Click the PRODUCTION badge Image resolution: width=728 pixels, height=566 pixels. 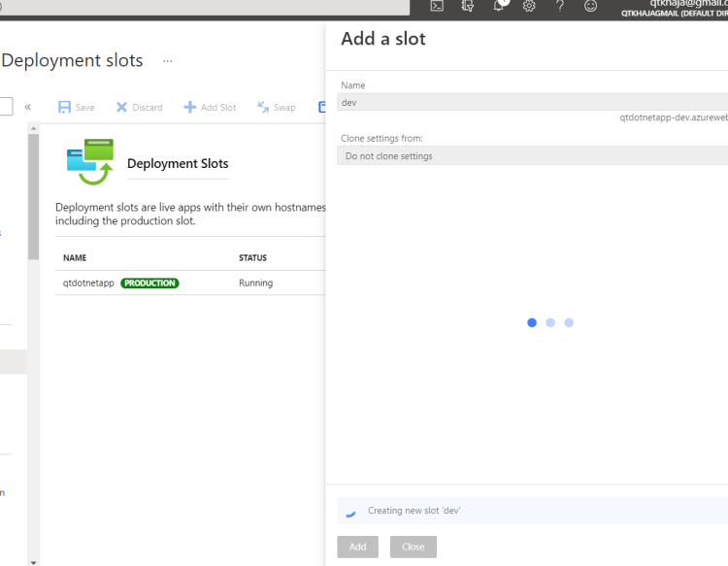click(149, 283)
